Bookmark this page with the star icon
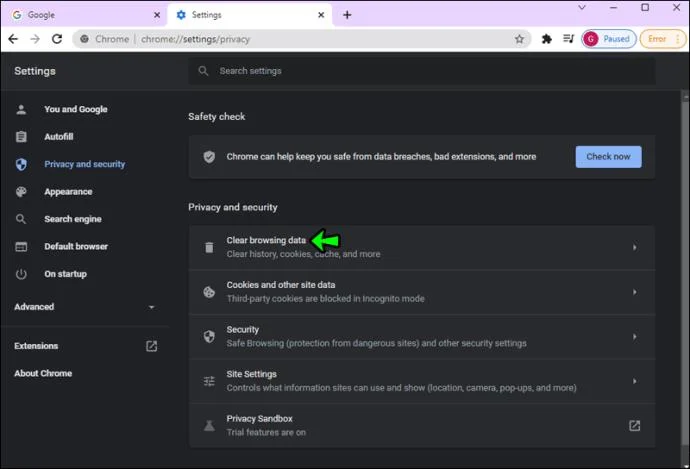The image size is (690, 469). click(519, 39)
